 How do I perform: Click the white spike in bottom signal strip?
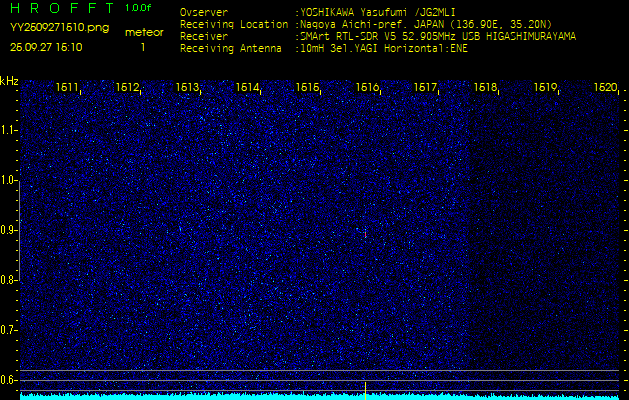click(366, 386)
